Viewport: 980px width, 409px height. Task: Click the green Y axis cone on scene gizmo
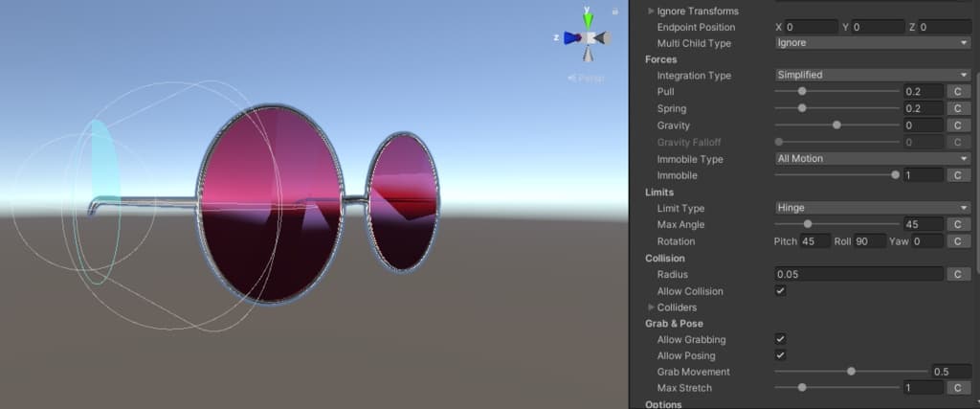(589, 18)
